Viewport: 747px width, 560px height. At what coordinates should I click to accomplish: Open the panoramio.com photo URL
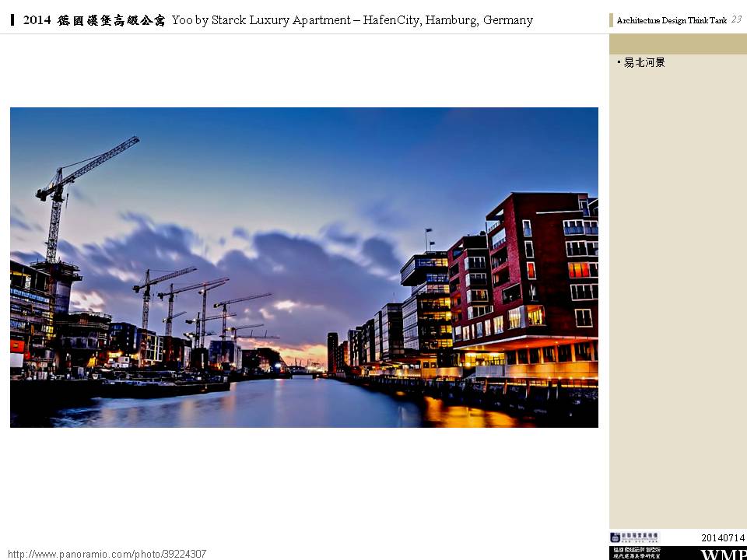click(107, 554)
